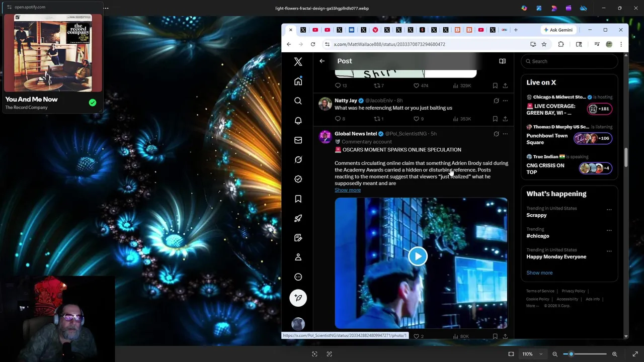Image resolution: width=644 pixels, height=362 pixels.
Task: Share the post with 329K views
Action: pyautogui.click(x=505, y=85)
